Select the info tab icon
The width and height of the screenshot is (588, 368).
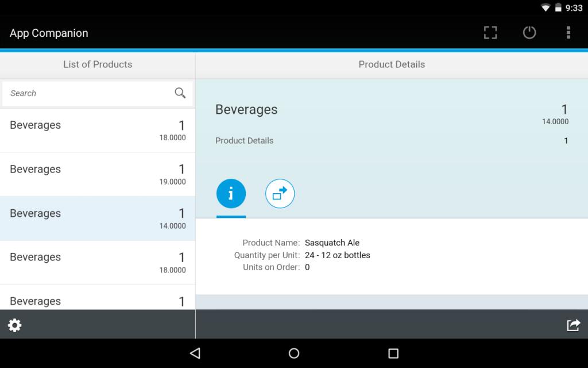coord(231,193)
